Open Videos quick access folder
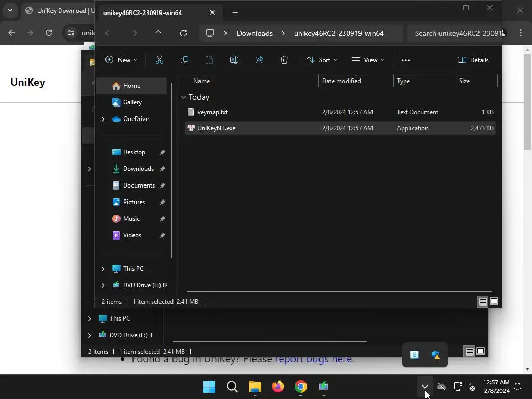532x399 pixels. tap(132, 235)
